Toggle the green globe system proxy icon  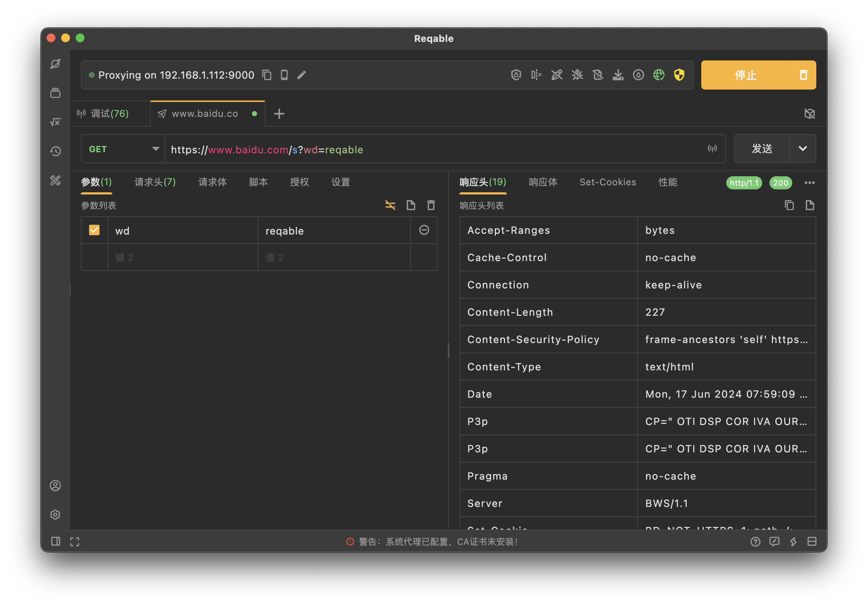[659, 75]
